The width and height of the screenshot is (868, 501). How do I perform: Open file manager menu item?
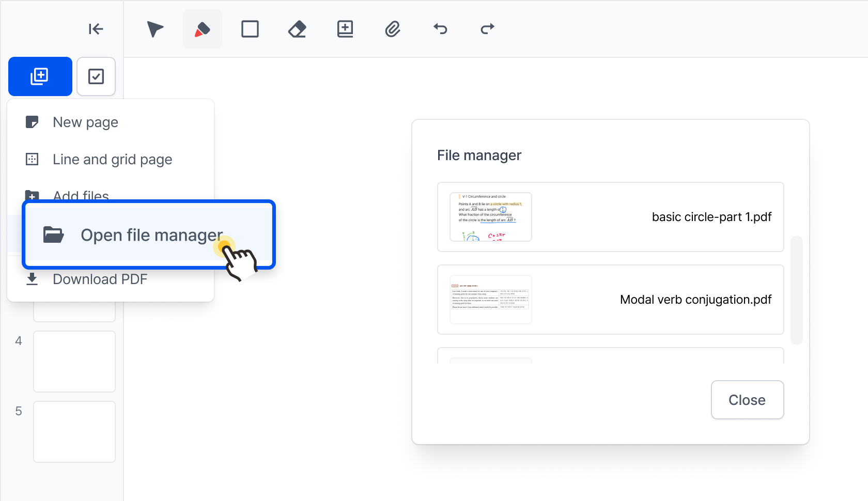click(x=149, y=235)
